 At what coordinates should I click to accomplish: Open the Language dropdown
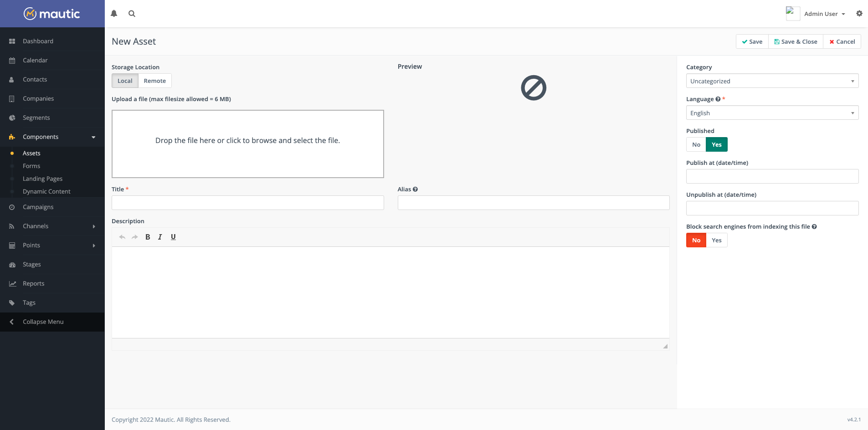pyautogui.click(x=772, y=113)
